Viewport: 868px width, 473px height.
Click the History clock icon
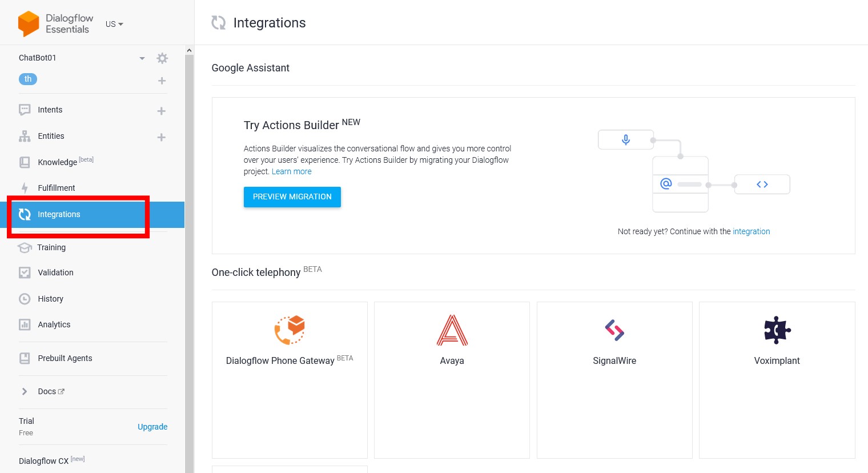click(25, 299)
